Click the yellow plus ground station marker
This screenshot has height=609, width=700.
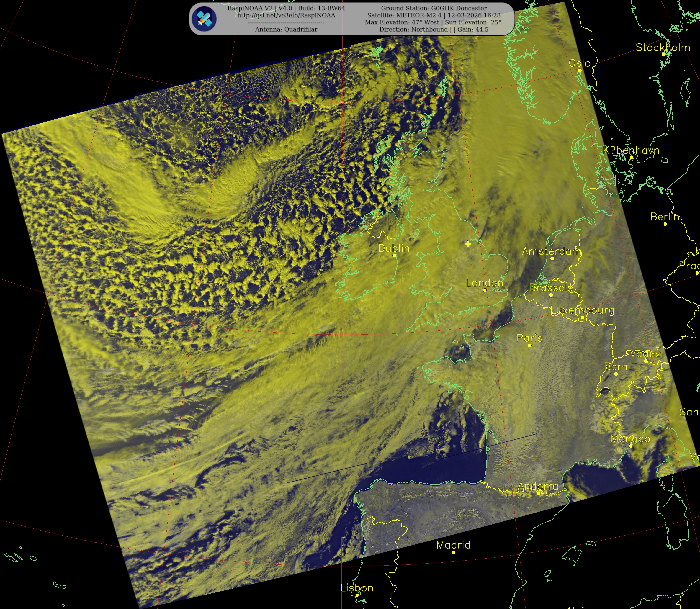468,244
